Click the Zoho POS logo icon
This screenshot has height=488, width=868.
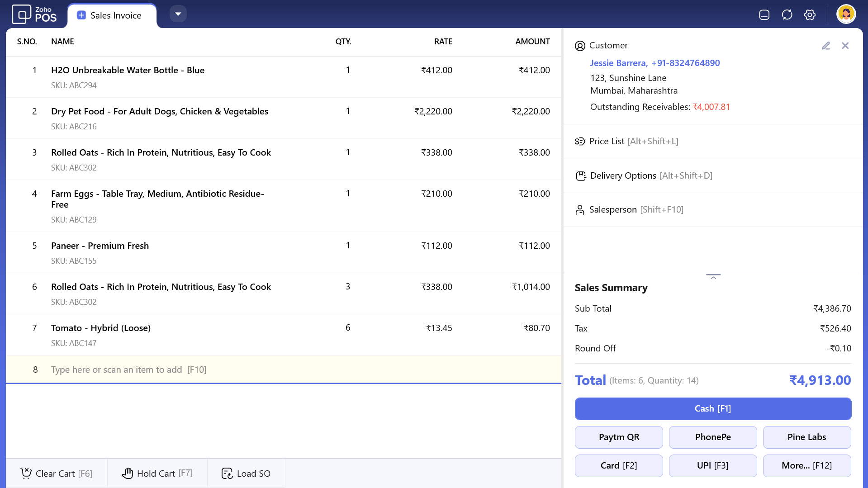coord(21,14)
